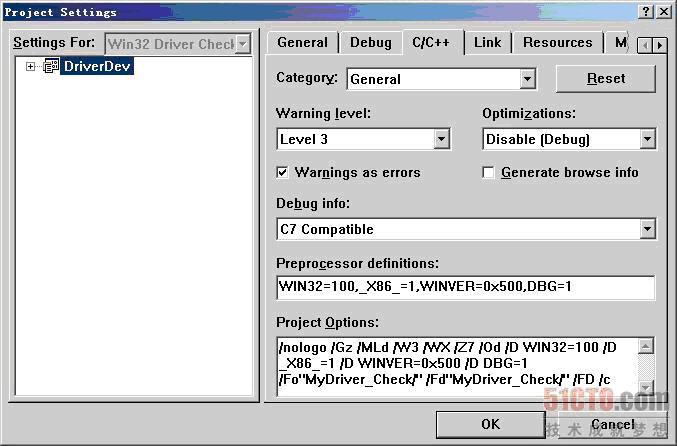Click in Preprocessor definitions field
This screenshot has height=446, width=677.
point(465,288)
